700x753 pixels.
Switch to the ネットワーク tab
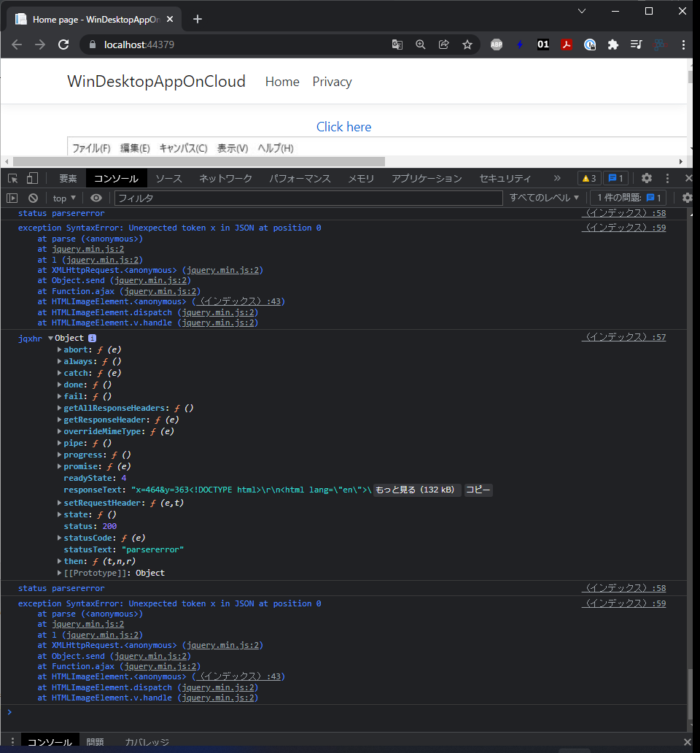coord(225,178)
